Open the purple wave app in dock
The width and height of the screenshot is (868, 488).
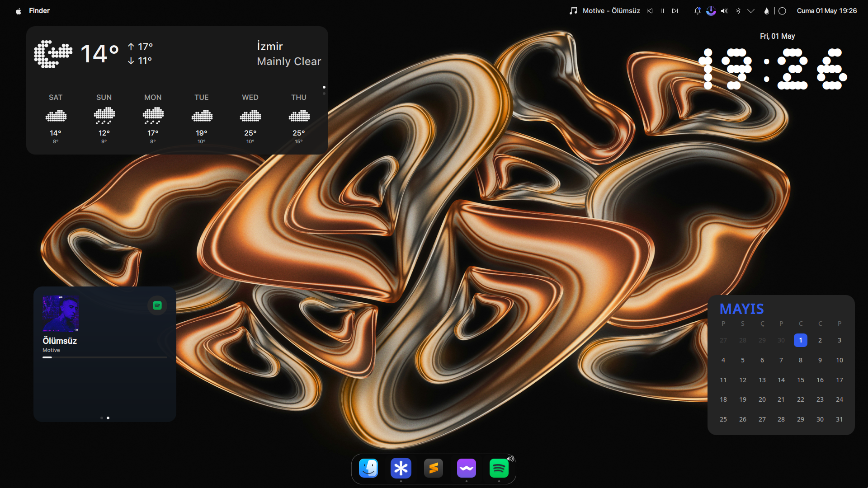(467, 468)
